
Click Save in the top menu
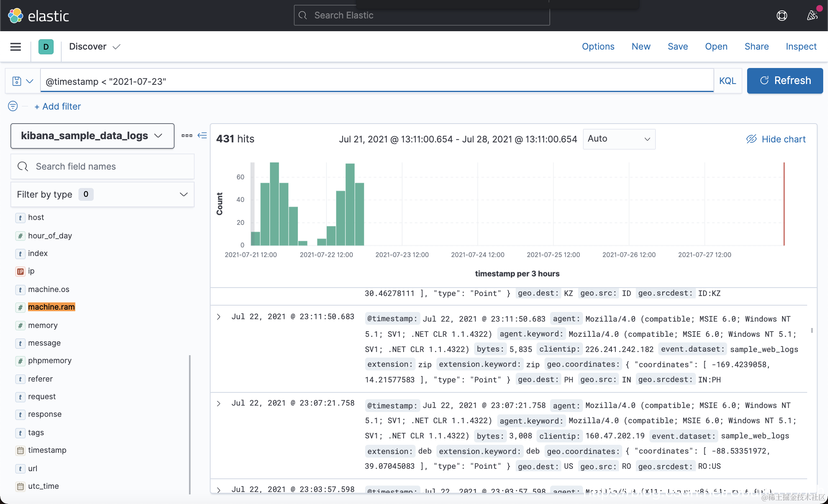click(x=678, y=47)
